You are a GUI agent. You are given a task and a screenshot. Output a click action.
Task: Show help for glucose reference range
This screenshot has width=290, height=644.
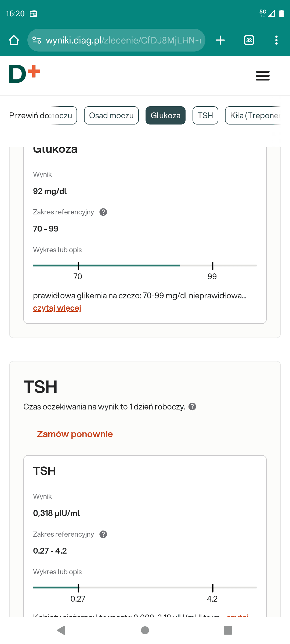(x=103, y=212)
